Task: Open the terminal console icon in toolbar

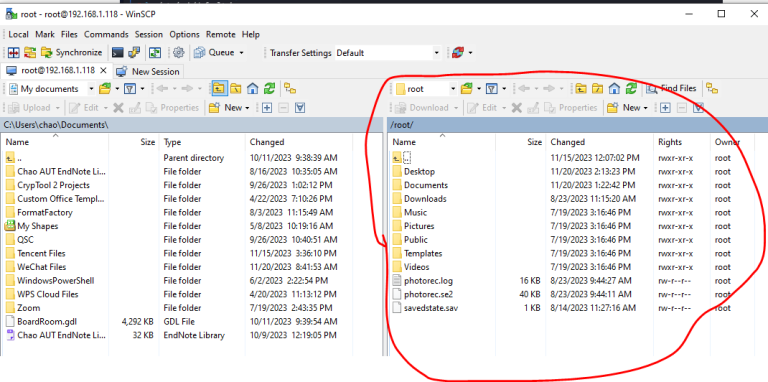Action: 118,52
